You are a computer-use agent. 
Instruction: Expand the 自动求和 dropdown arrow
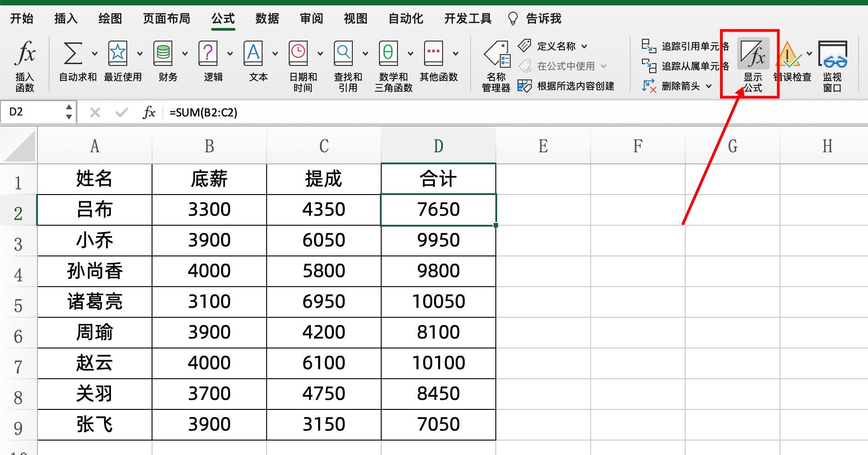(94, 53)
